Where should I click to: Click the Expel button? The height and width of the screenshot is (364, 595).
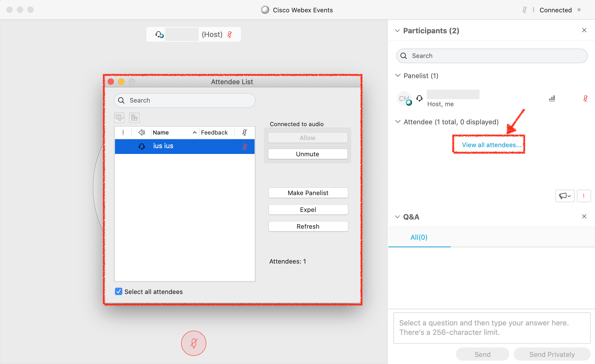[x=308, y=210]
